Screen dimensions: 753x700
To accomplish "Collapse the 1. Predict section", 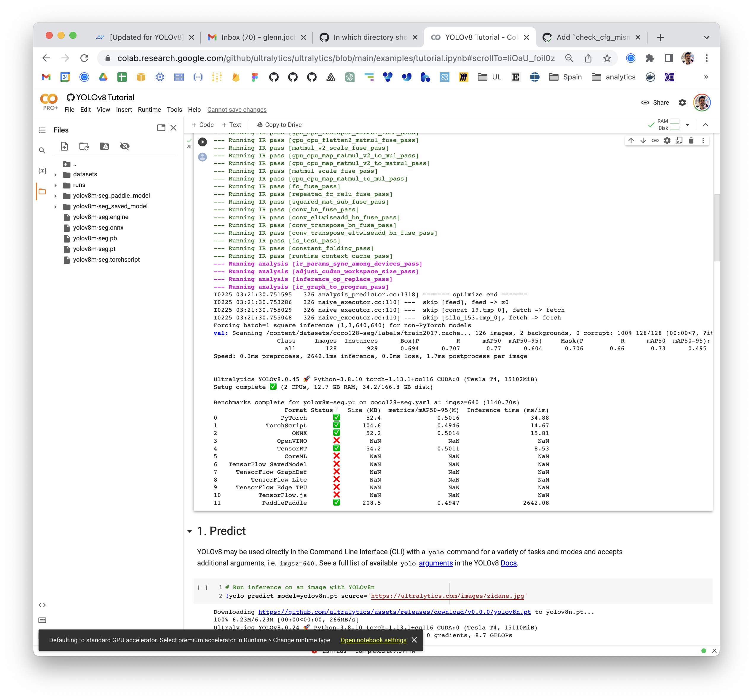I will [x=190, y=532].
